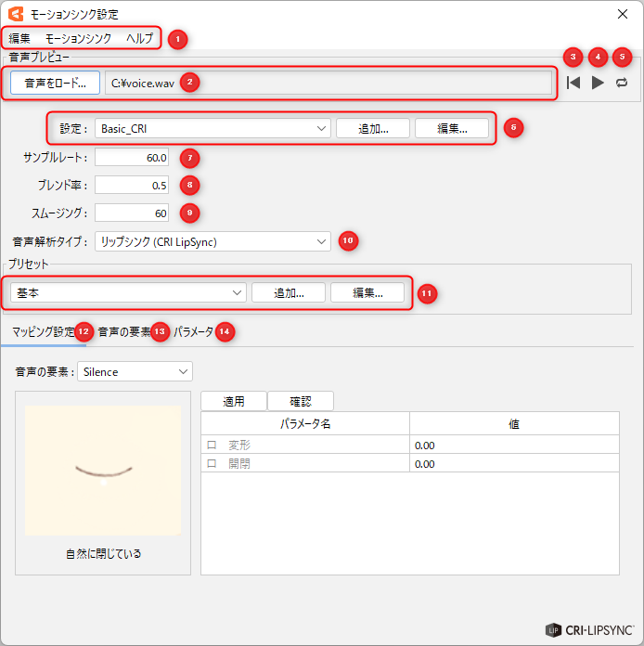
Task: Enable the 開閉 parameter checkbox
Action: 212,464
